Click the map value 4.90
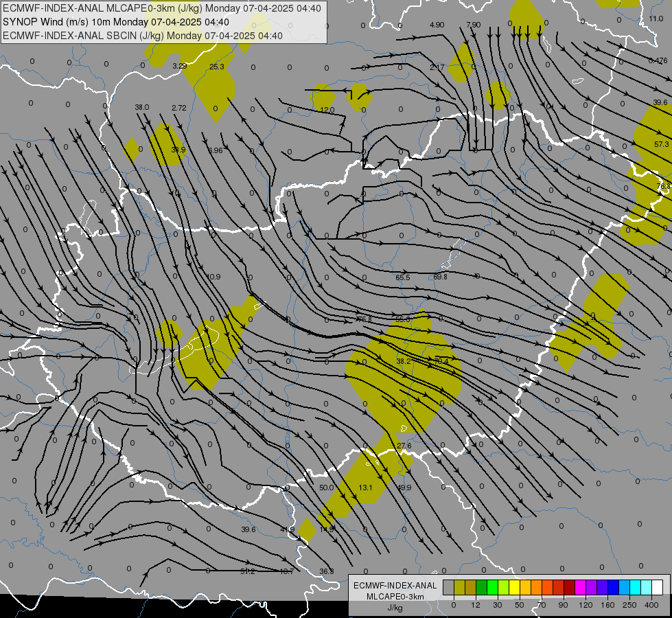The height and width of the screenshot is (618, 672). click(437, 25)
